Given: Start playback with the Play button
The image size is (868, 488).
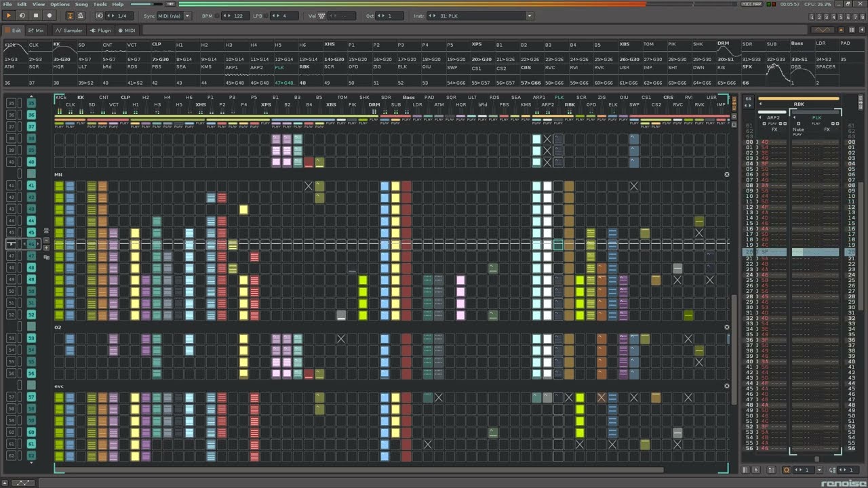Looking at the screenshot, I should [x=9, y=16].
